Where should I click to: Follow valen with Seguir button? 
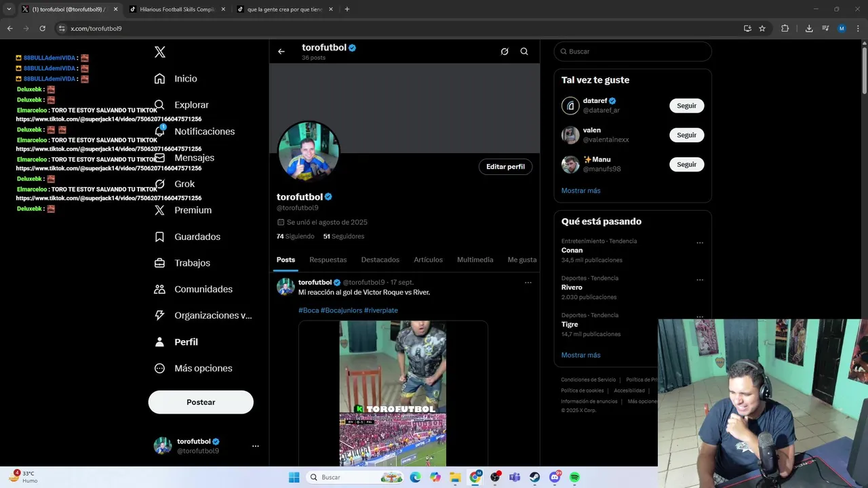tap(687, 135)
